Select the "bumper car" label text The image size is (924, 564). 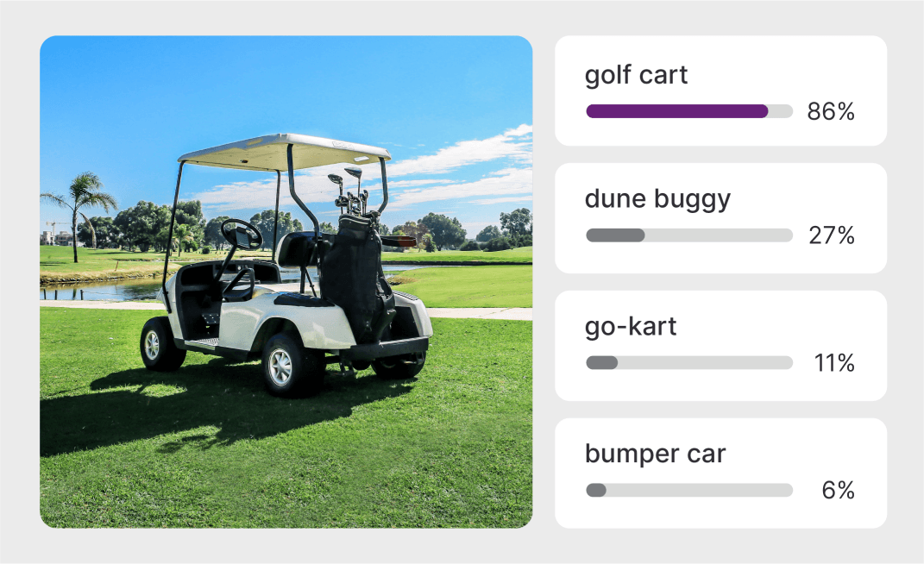(655, 454)
